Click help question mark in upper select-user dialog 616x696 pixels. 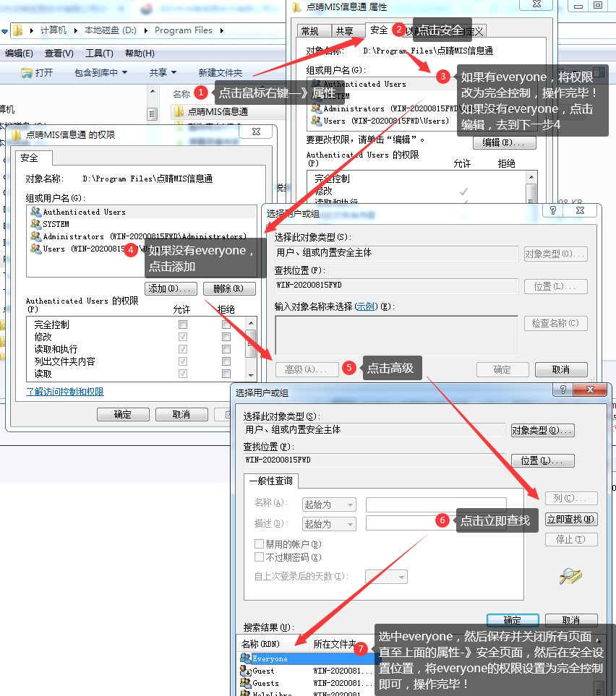553,210
